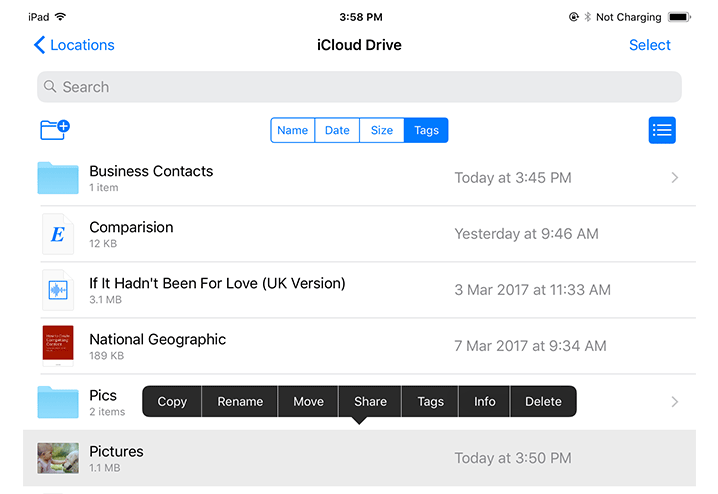Tap the Select button
This screenshot has width=718, height=494.
coord(649,45)
